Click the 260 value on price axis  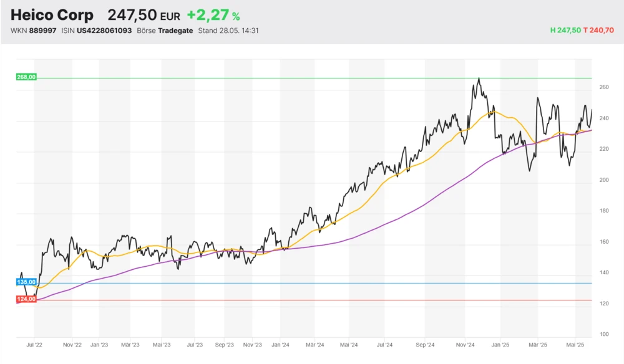(x=603, y=88)
